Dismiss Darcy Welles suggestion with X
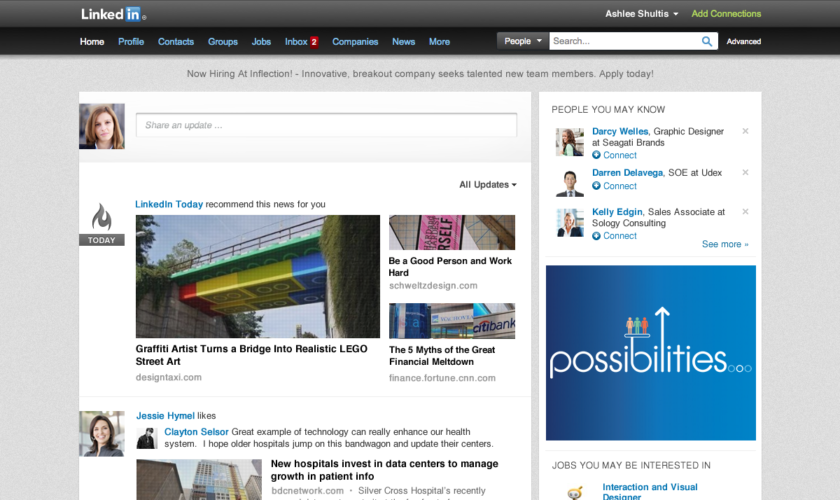 tap(745, 131)
